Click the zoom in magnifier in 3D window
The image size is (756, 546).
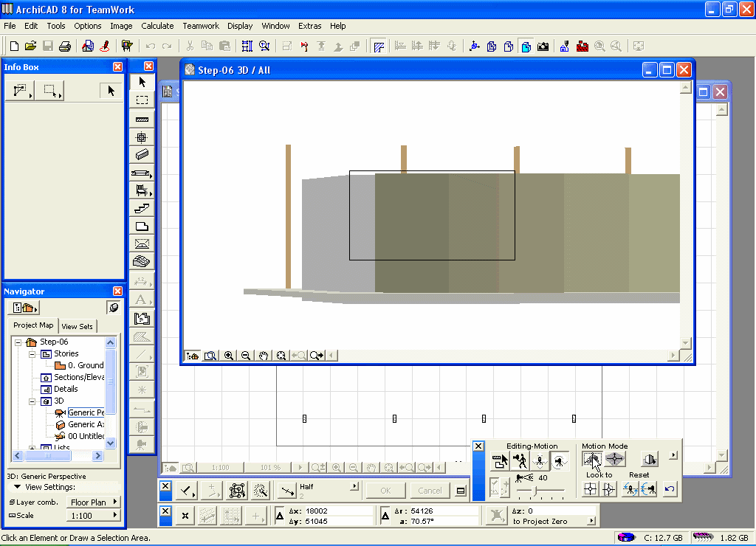coord(229,356)
